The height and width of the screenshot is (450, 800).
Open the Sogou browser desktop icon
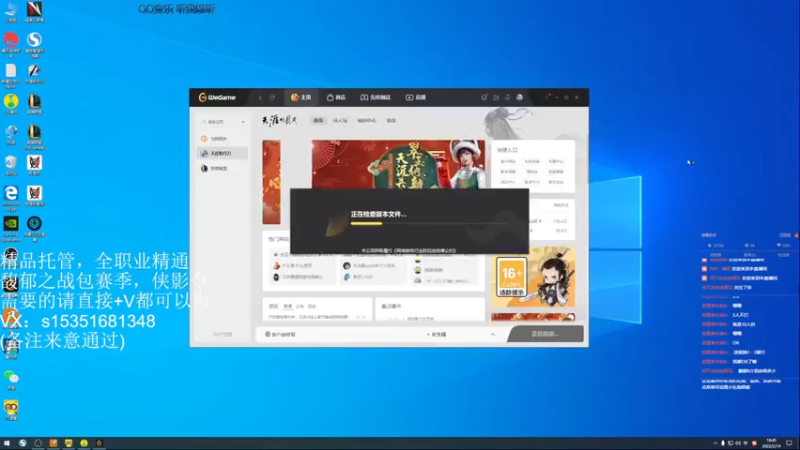[34, 45]
